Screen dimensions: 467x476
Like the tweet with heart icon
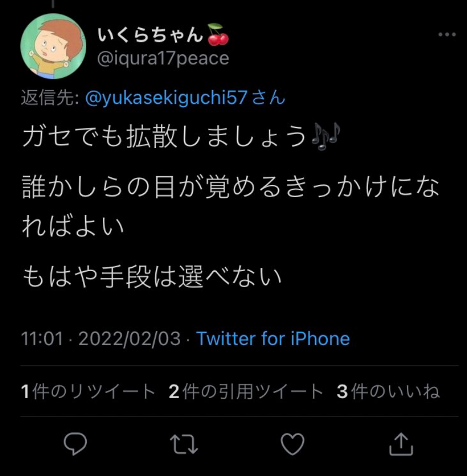tap(292, 444)
